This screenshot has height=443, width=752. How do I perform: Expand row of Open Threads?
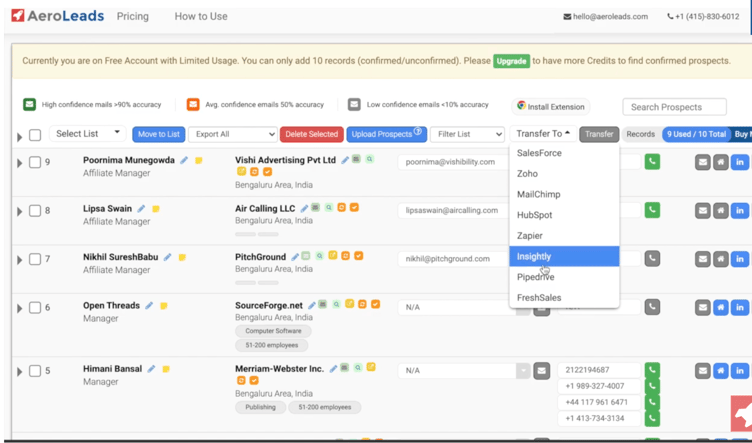tap(20, 308)
